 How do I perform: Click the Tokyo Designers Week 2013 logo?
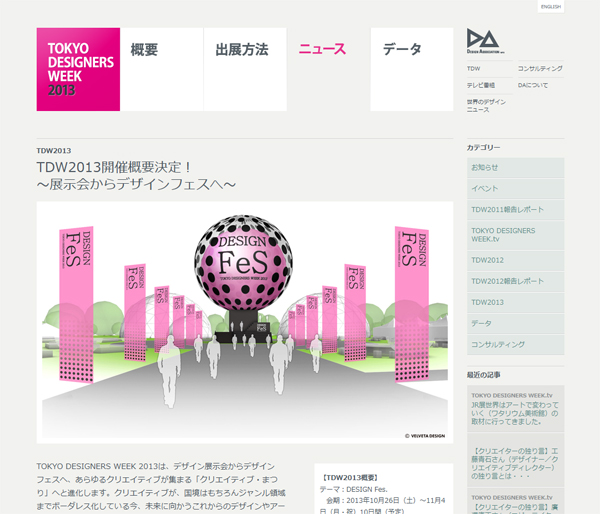point(78,69)
